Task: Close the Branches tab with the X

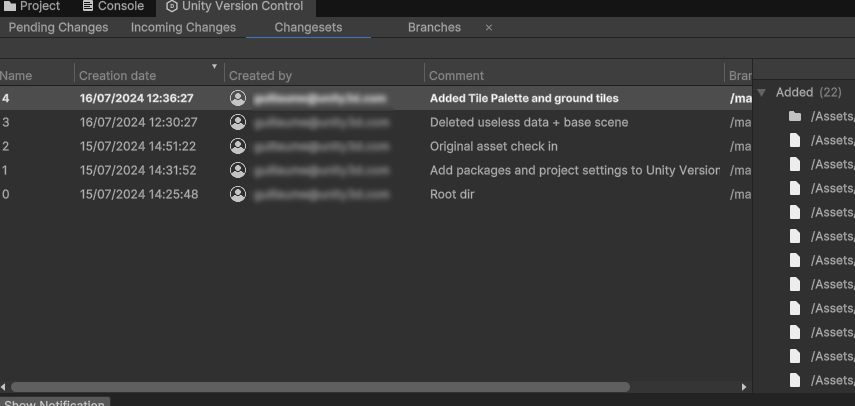Action: coord(489,27)
